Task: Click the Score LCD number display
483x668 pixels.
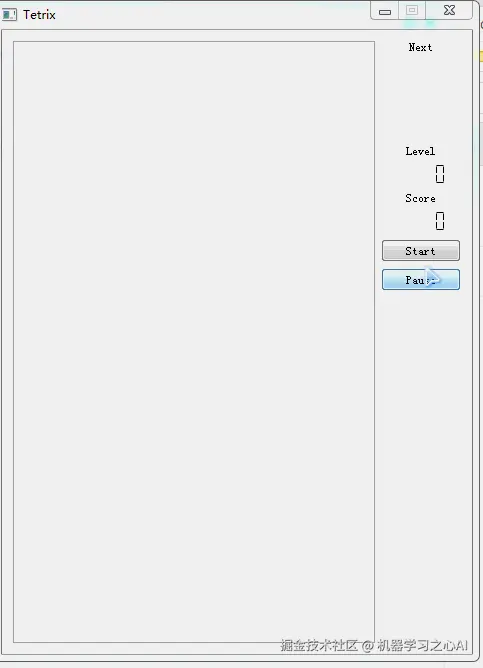Action: 440,221
